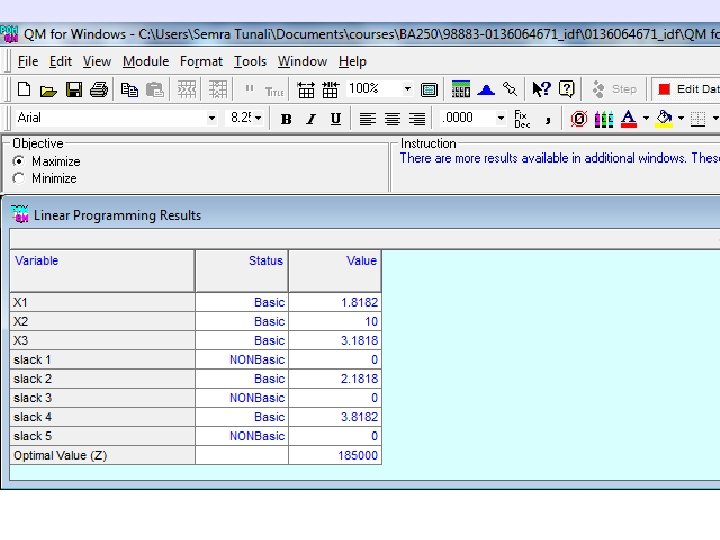Open the .0000 decimals dropdown

point(501,118)
